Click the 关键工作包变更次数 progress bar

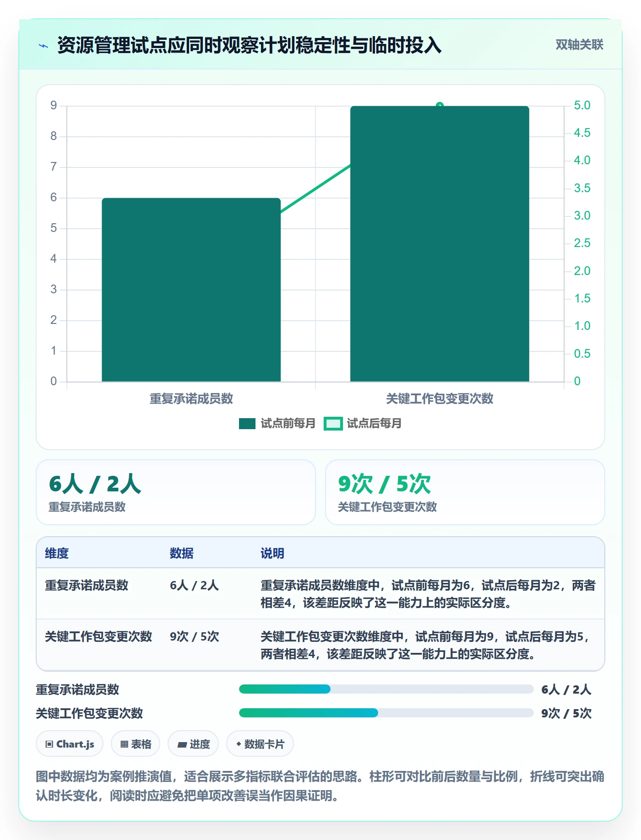(x=386, y=713)
